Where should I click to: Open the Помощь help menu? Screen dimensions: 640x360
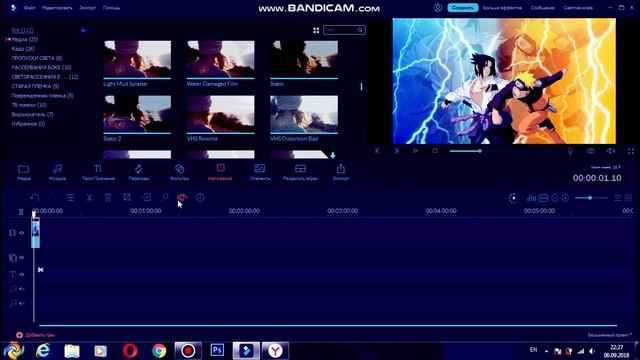[111, 8]
